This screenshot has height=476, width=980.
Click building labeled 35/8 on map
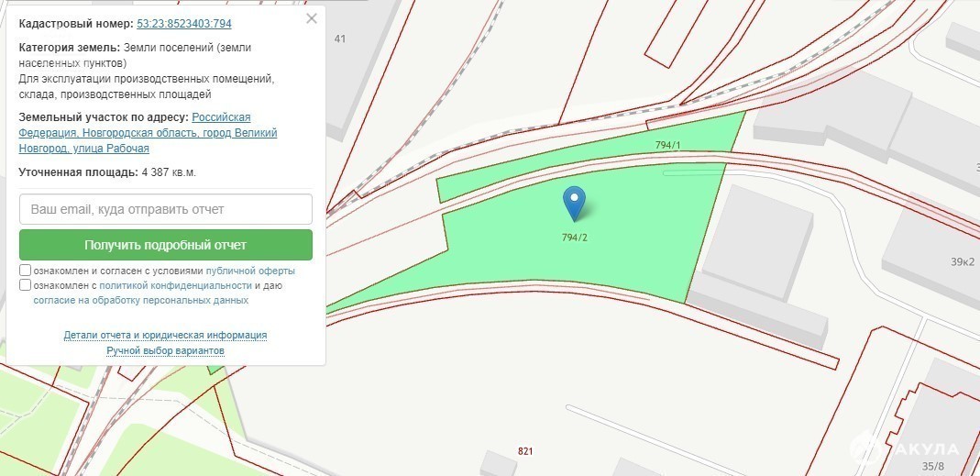tap(932, 466)
